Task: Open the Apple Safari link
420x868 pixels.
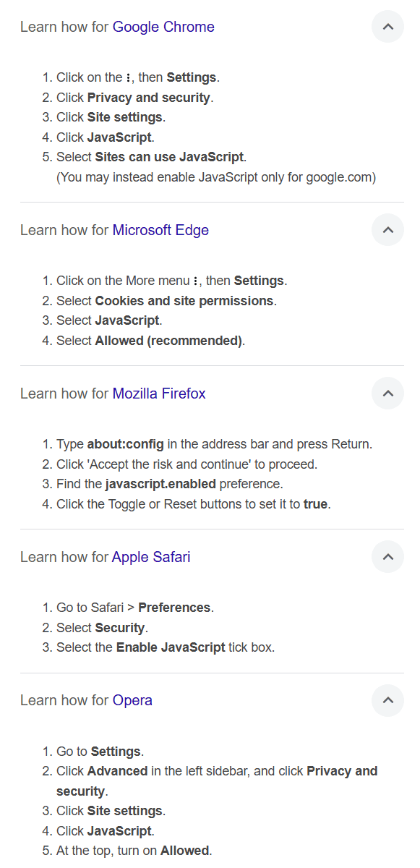Action: [151, 558]
